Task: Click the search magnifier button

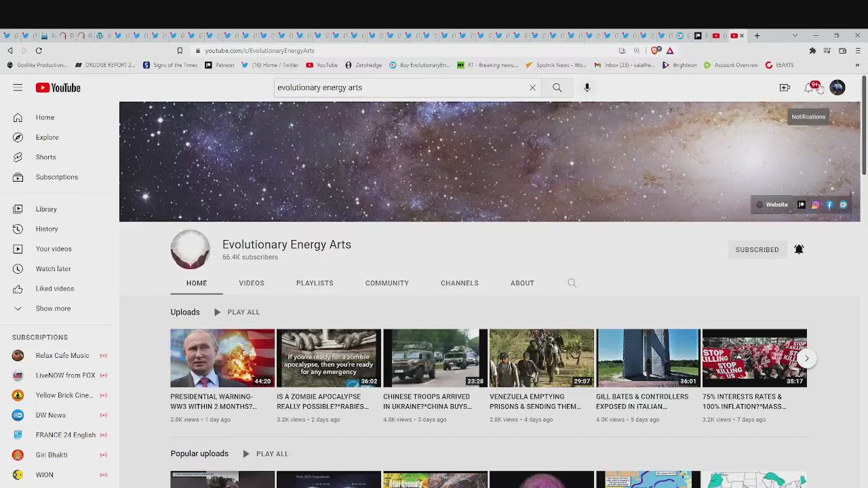Action: (x=557, y=87)
